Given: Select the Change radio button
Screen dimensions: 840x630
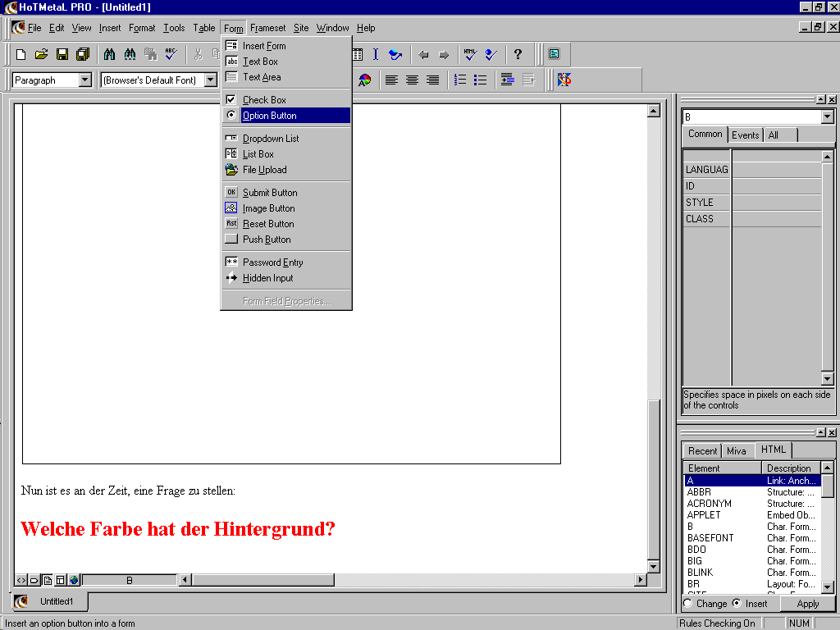Looking at the screenshot, I should (687, 604).
